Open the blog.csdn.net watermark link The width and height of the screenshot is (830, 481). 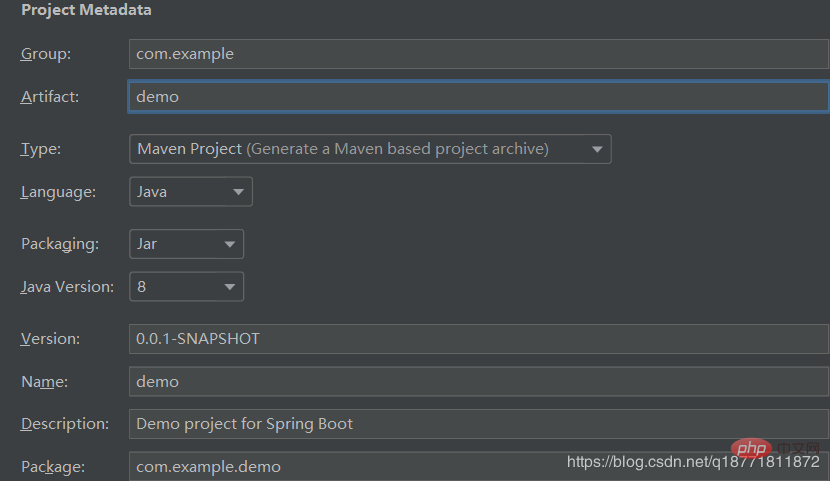(x=693, y=462)
